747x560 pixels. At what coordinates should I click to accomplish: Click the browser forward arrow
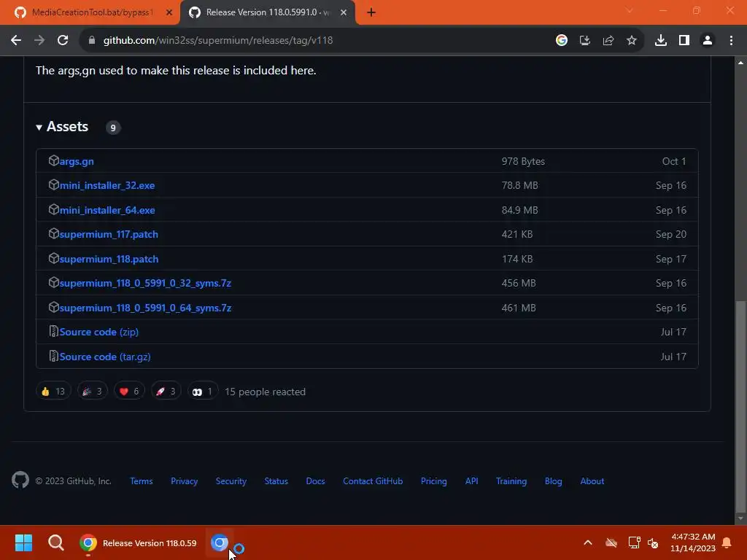click(x=39, y=41)
